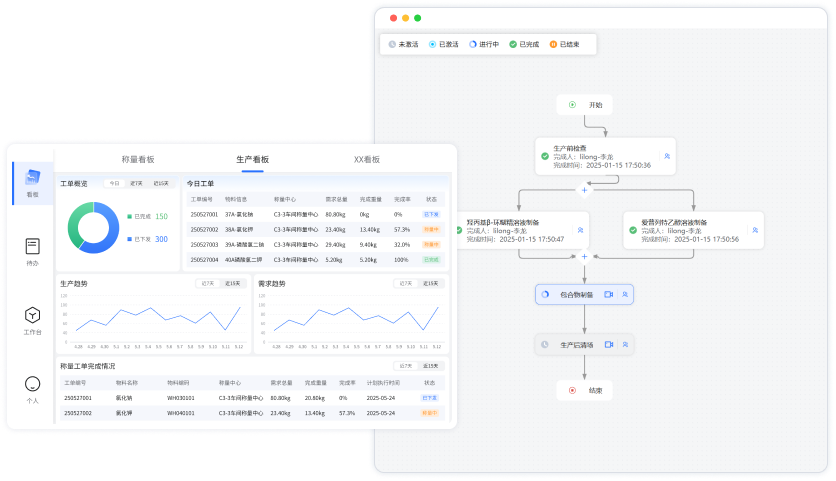Select 近7天 range in 生产趋势
Viewport: 836px width, 481px height.
208,283
